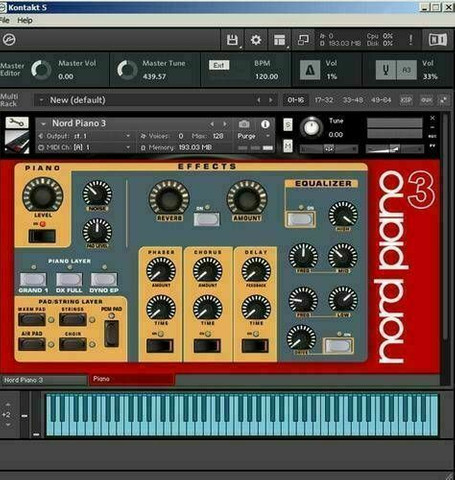Select the Grand 1 piano layer
This screenshot has height=480, width=455.
click(33, 279)
